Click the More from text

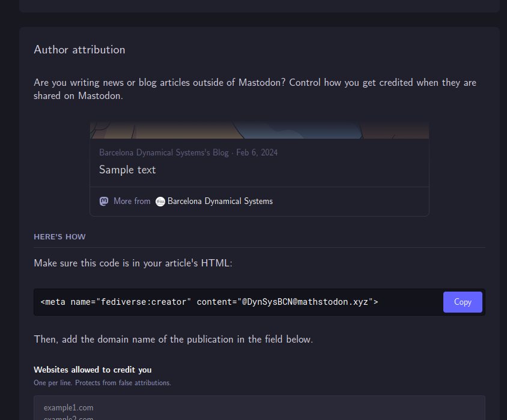click(x=132, y=201)
